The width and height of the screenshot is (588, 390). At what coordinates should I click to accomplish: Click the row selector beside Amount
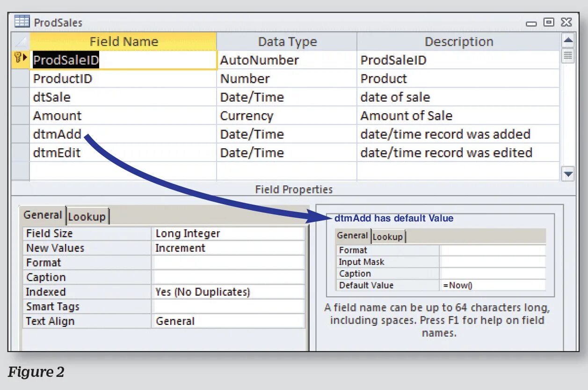(19, 116)
